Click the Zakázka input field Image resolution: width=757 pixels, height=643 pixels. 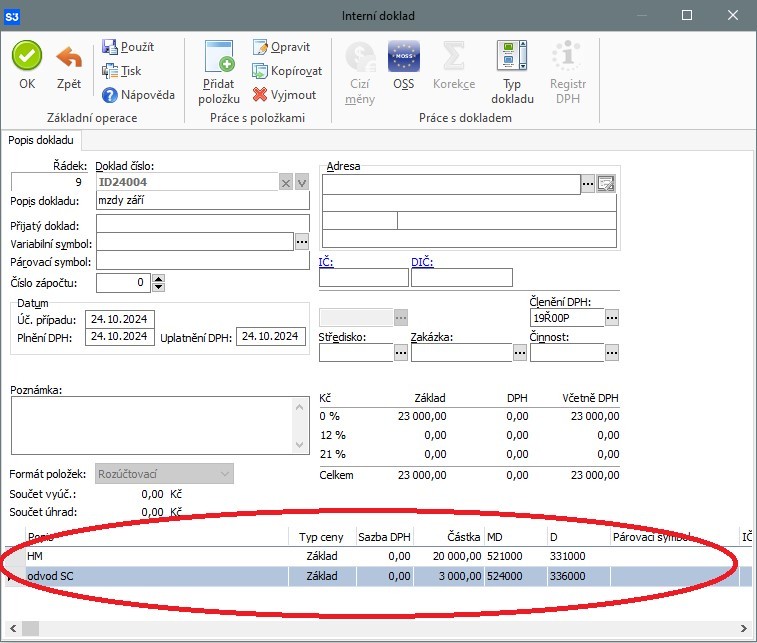[x=462, y=353]
